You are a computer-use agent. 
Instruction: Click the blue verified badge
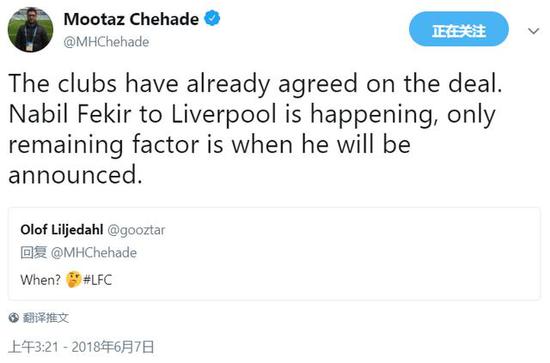212,18
